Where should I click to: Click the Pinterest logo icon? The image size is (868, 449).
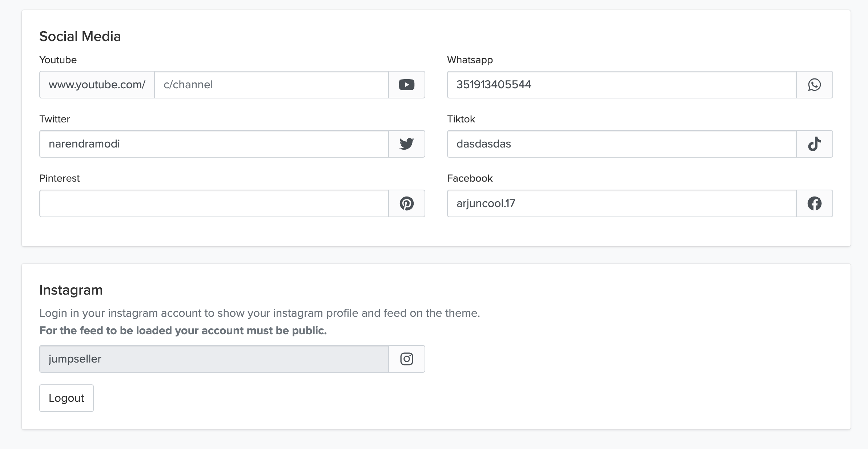pyautogui.click(x=406, y=203)
